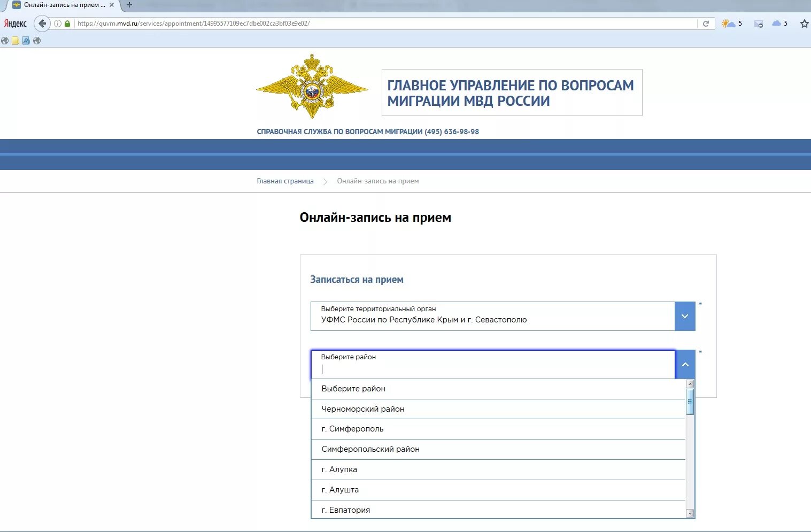The height and width of the screenshot is (532, 811).
Task: Open the first globe bookmark icon
Action: point(5,41)
